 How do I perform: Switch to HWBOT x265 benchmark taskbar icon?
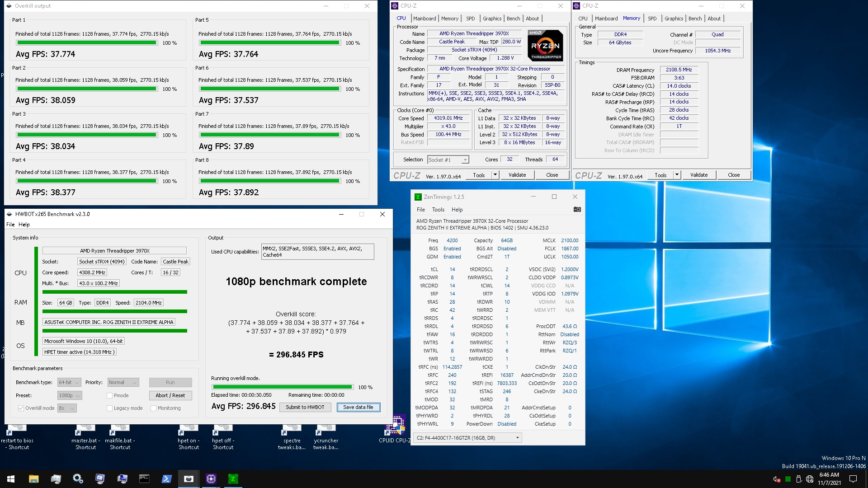coord(189,479)
